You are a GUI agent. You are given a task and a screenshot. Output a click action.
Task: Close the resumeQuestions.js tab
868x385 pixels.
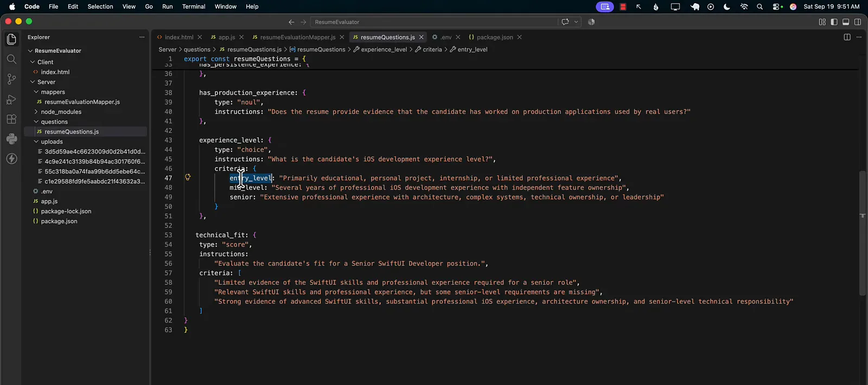coord(421,37)
